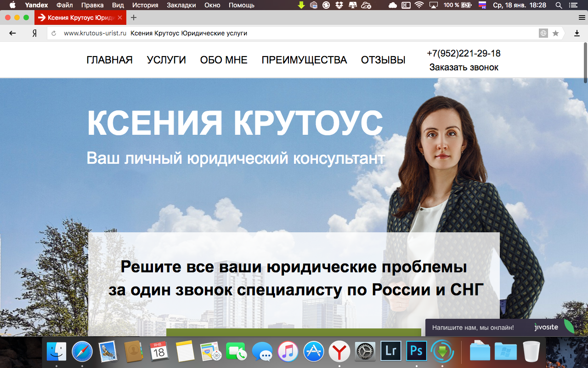This screenshot has height=368, width=588.
Task: Open the Wi-Fi network menu
Action: click(x=419, y=5)
